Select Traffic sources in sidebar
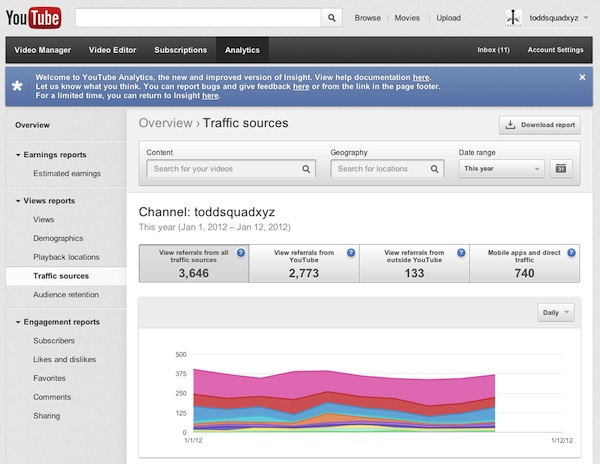The height and width of the screenshot is (464, 600). point(61,276)
